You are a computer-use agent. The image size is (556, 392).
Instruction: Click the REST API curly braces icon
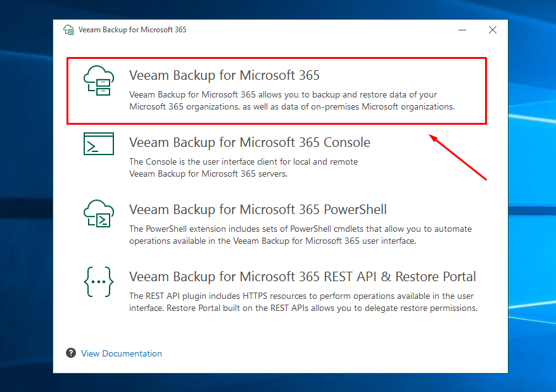[99, 282]
